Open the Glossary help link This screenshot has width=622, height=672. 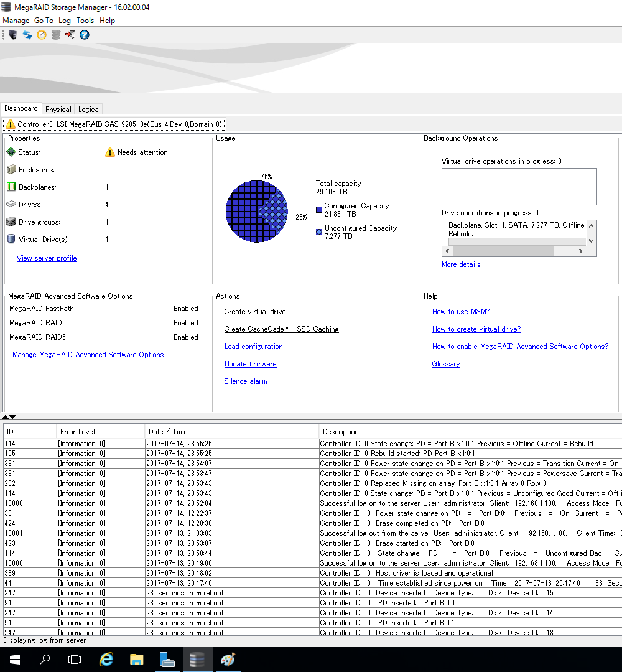(446, 364)
